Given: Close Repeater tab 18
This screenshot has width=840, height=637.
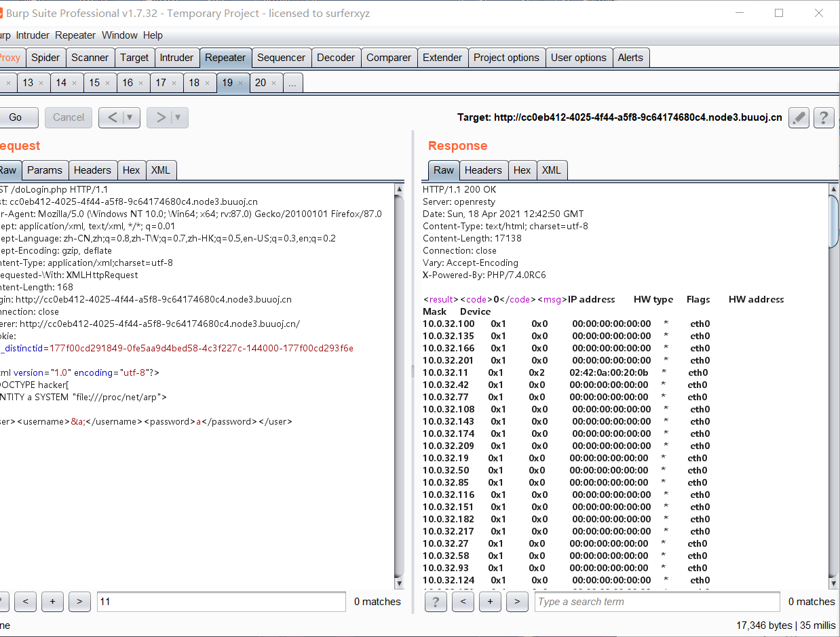Looking at the screenshot, I should point(207,83).
